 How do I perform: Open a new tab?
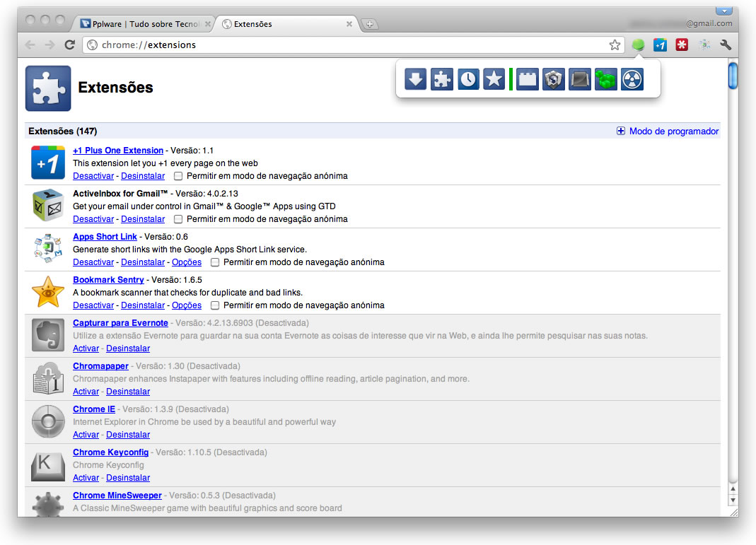pos(370,24)
